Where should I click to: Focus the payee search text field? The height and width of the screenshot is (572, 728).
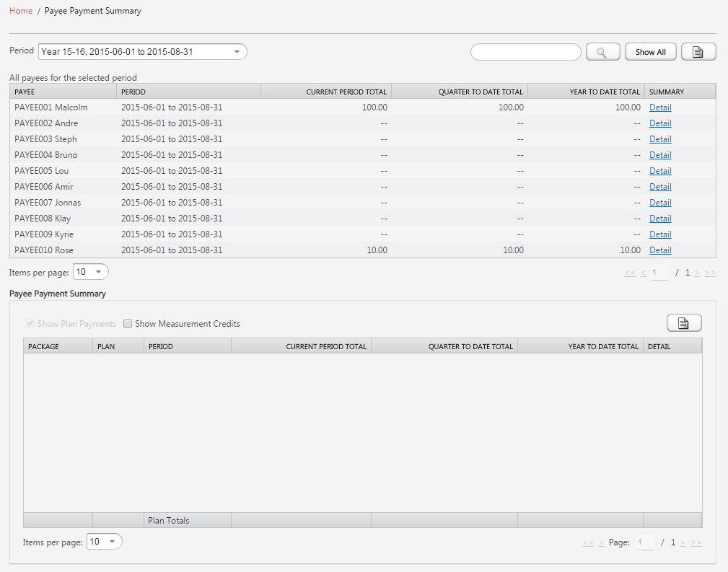525,52
